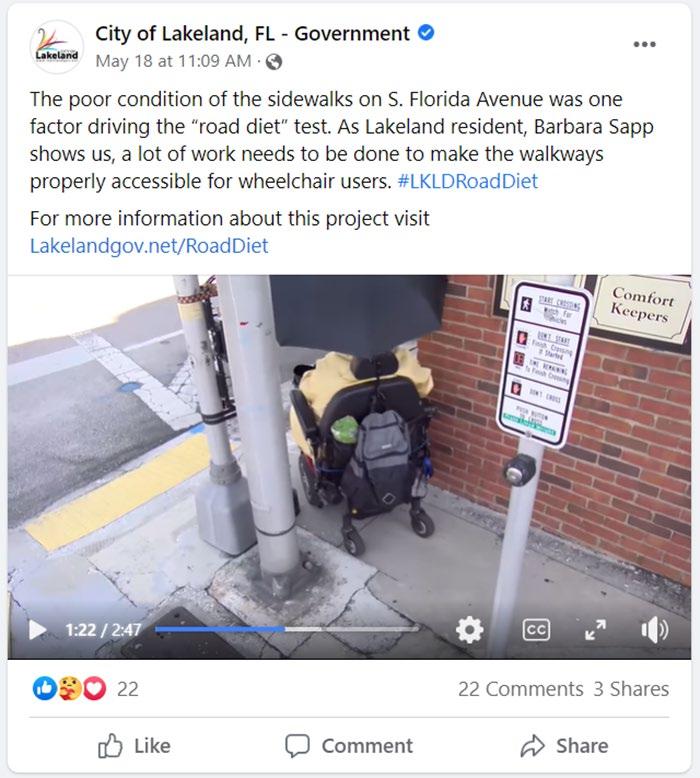
Task: Click the #LKLDRoadDiet hashtag
Action: 468,182
